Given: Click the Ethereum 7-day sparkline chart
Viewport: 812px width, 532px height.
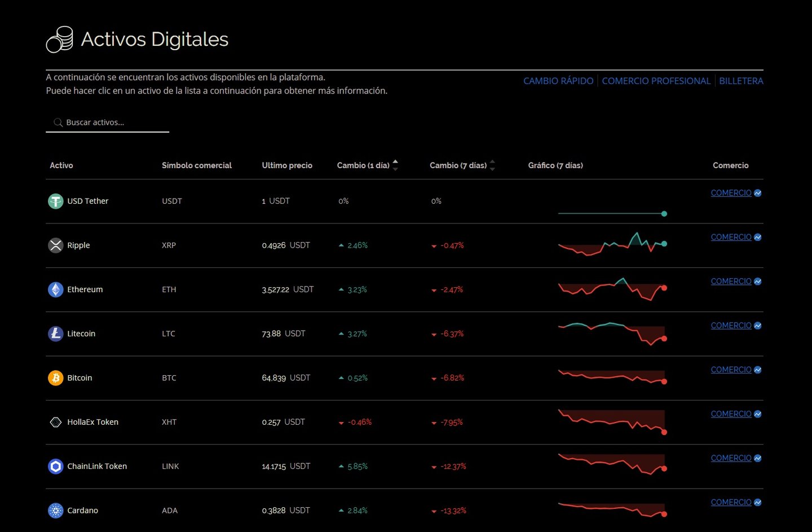Looking at the screenshot, I should click(612, 288).
